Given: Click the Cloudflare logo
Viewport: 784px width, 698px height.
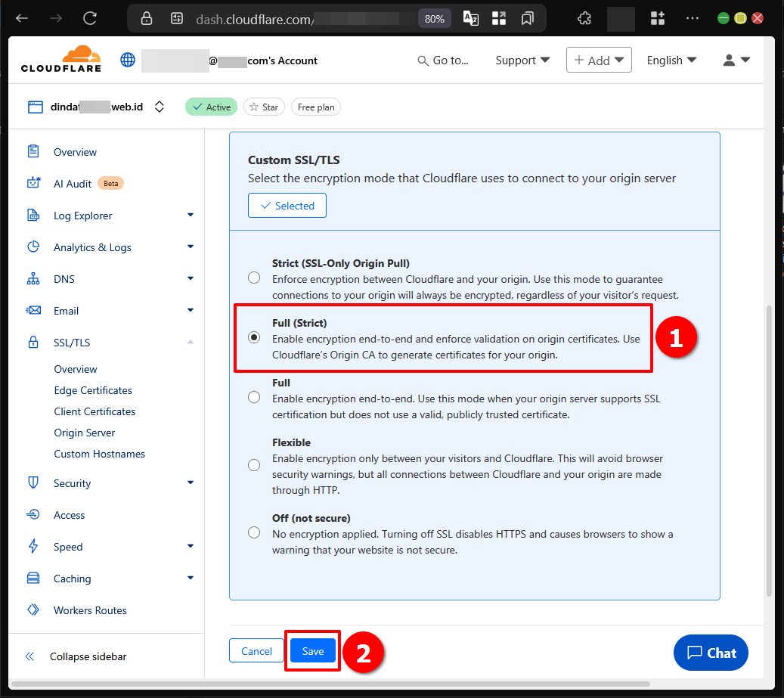Looking at the screenshot, I should 61,59.
